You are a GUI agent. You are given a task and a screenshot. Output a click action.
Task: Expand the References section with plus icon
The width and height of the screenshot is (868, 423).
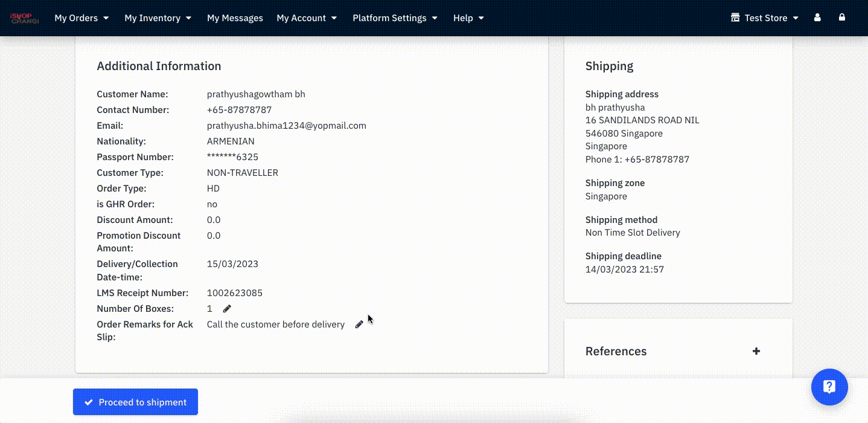click(756, 351)
